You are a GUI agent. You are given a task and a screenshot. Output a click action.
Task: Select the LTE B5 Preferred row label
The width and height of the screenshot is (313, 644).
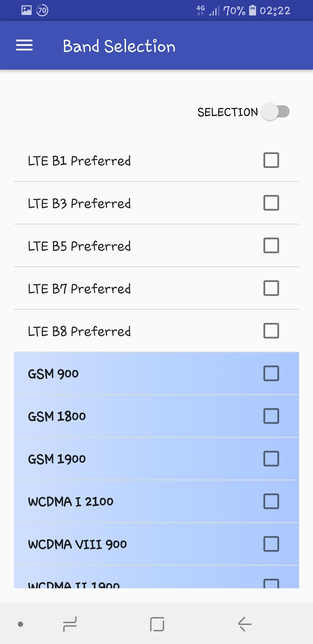pyautogui.click(x=79, y=246)
